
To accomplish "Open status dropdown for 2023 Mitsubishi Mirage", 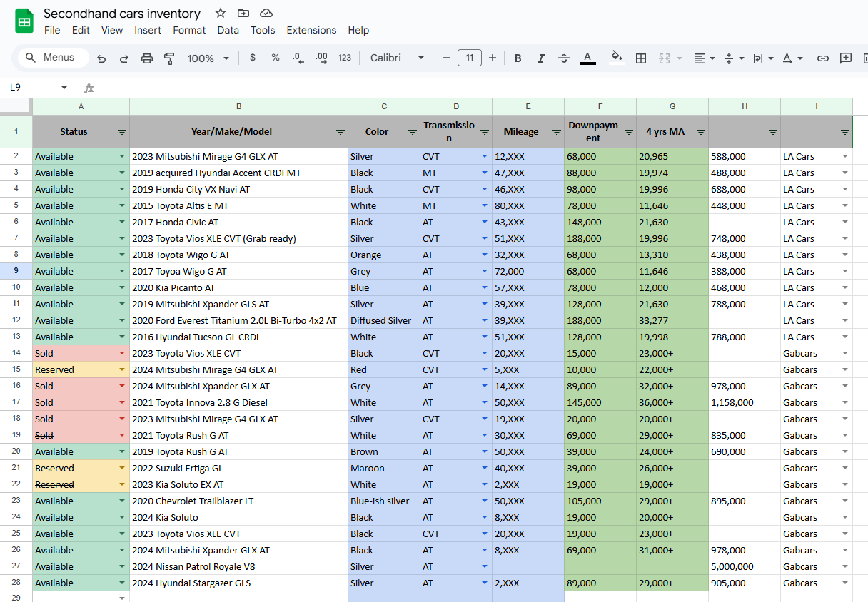I will 121,156.
